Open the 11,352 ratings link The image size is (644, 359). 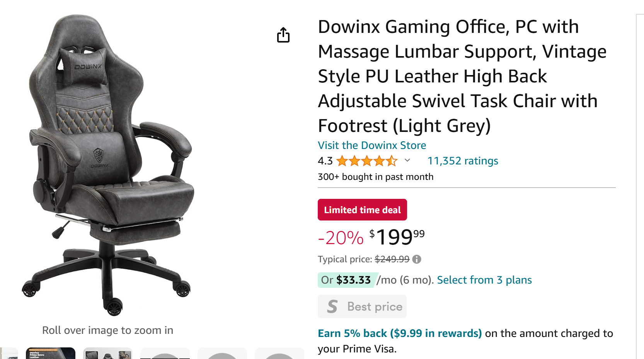(x=462, y=161)
